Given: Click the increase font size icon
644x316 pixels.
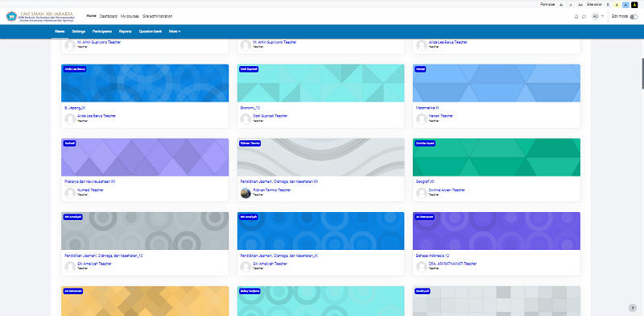Looking at the screenshot, I should point(580,5).
